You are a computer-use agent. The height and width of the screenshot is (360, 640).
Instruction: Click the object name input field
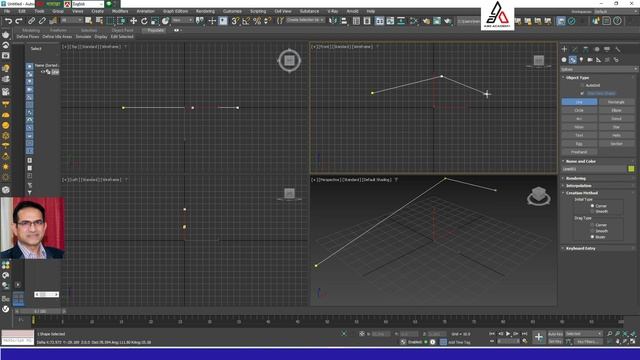click(x=594, y=169)
